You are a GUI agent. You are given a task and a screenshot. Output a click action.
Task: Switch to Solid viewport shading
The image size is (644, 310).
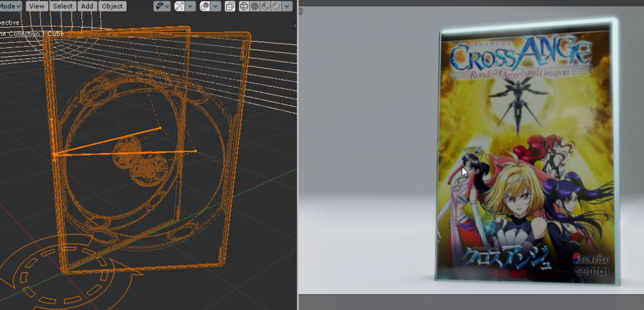[x=254, y=6]
